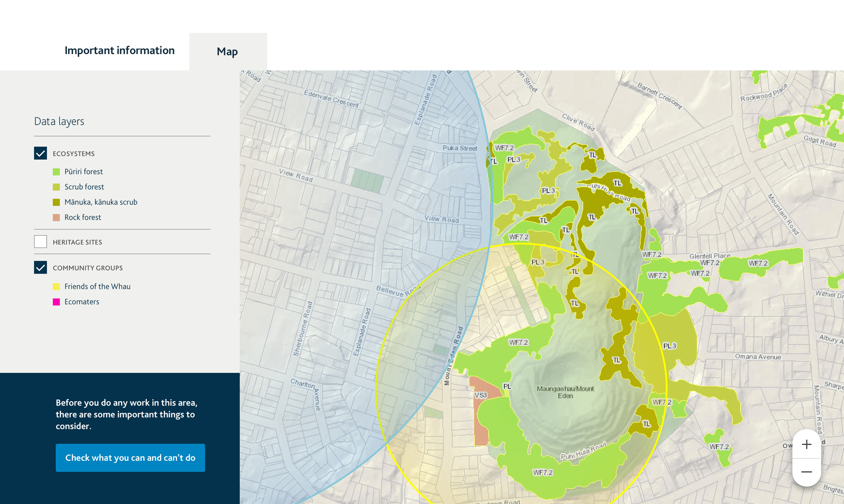
Task: Select the VS3 rock forest area label
Action: (481, 395)
